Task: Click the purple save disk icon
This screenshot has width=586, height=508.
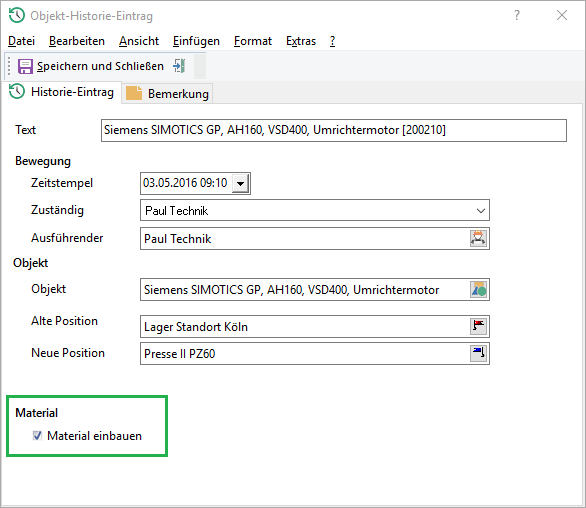Action: pyautogui.click(x=25, y=67)
